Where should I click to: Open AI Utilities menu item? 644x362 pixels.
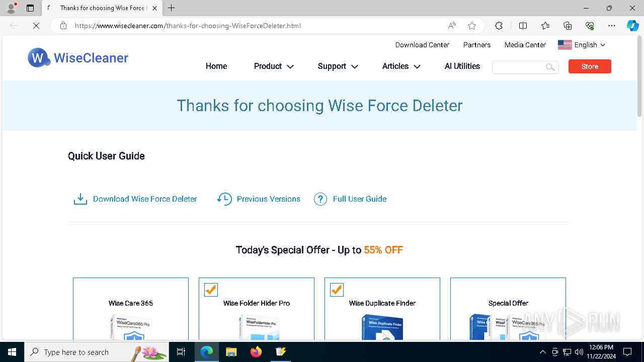pyautogui.click(x=462, y=66)
